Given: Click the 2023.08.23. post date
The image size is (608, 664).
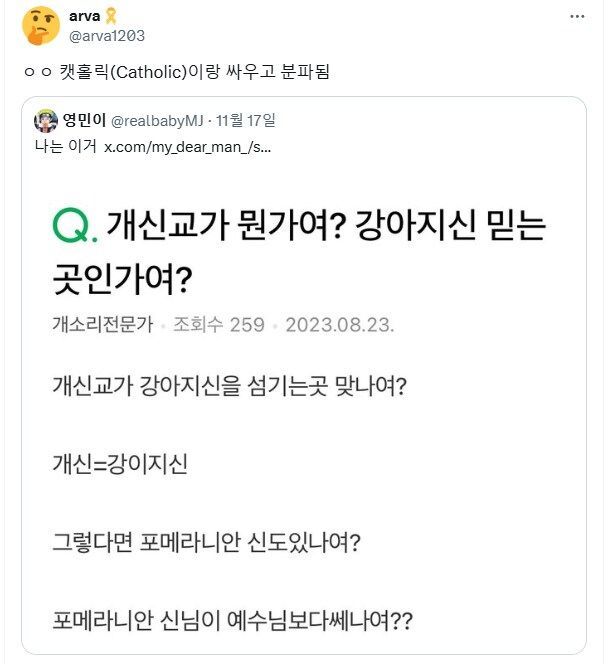Looking at the screenshot, I should pyautogui.click(x=339, y=325).
